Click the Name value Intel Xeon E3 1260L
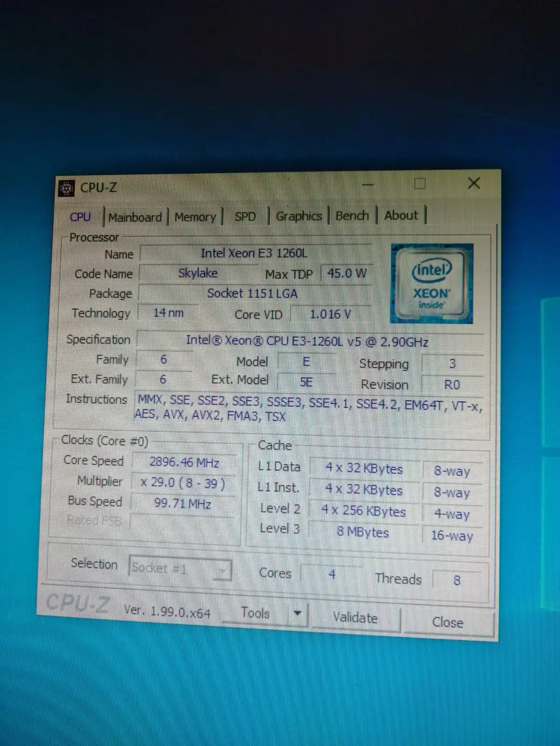 pos(255,253)
